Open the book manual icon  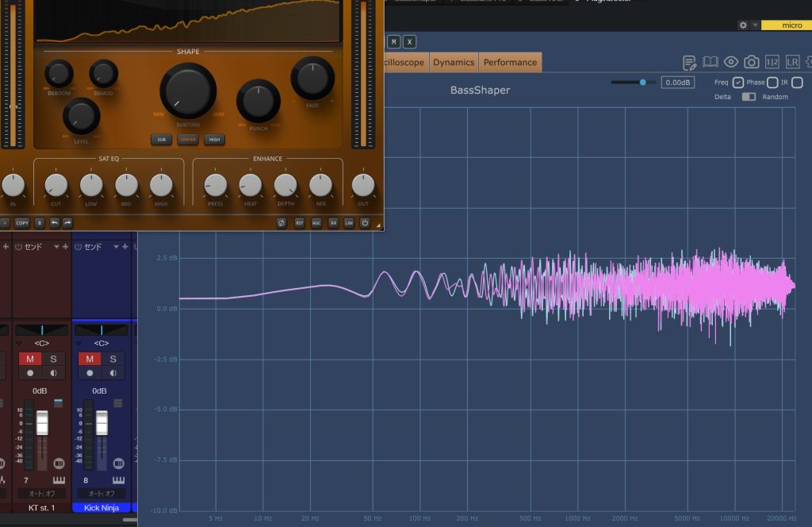click(x=710, y=62)
